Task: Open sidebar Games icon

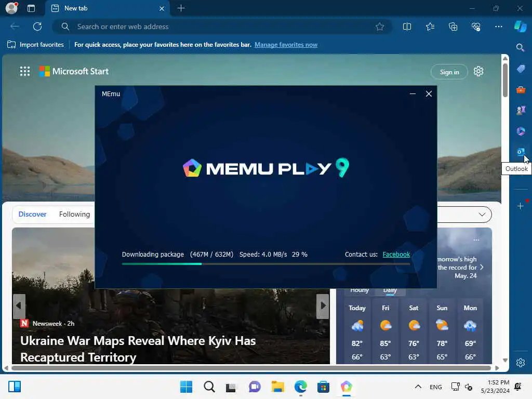Action: point(521,110)
